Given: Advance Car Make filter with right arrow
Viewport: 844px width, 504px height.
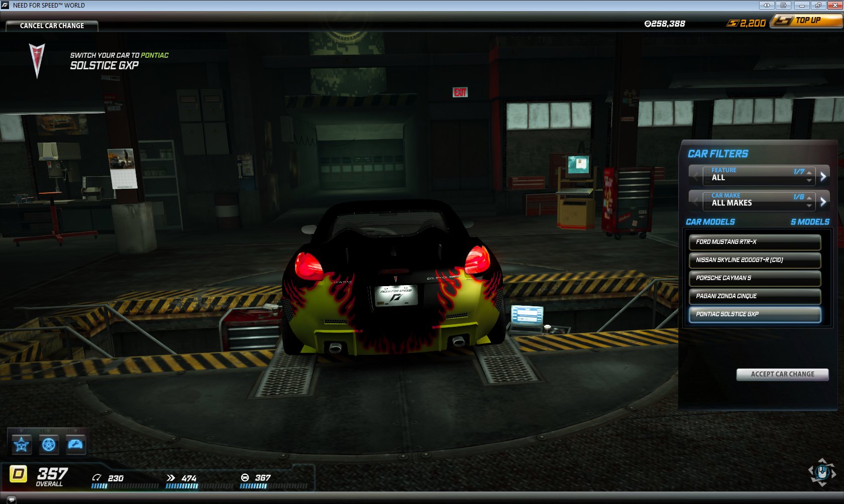Looking at the screenshot, I should point(823,201).
